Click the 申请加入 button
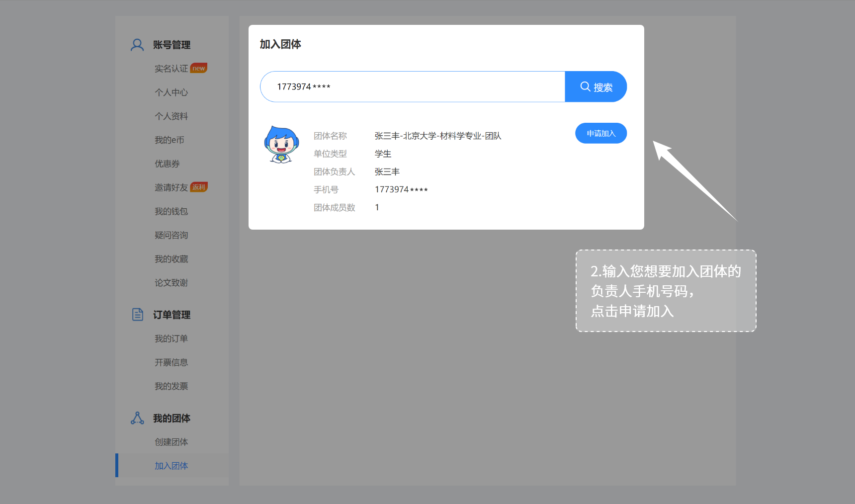Viewport: 855px width, 504px height. (x=600, y=133)
